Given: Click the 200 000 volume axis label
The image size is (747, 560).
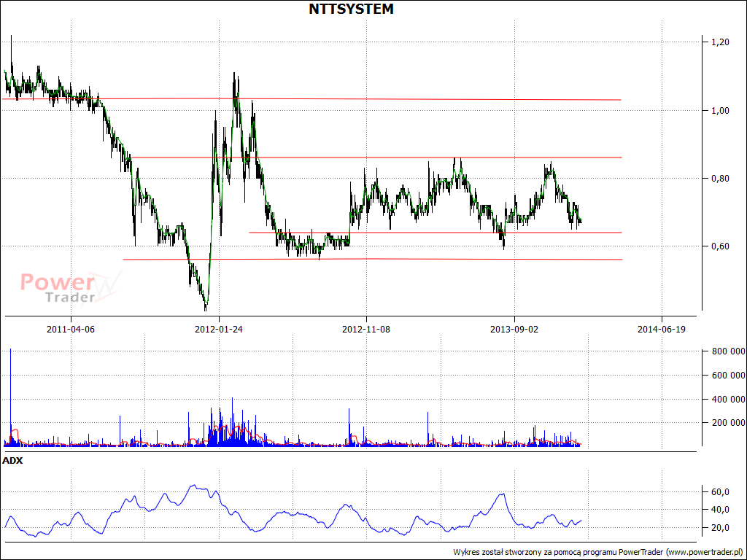Looking at the screenshot, I should (729, 423).
